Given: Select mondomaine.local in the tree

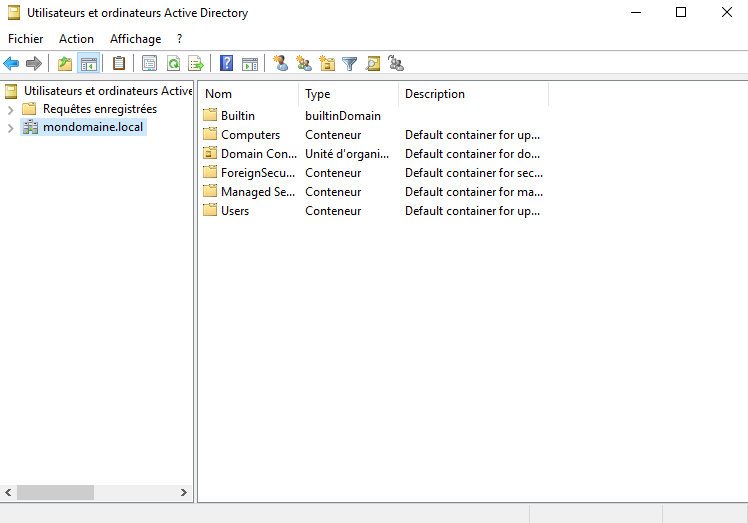Looking at the screenshot, I should click(x=93, y=127).
